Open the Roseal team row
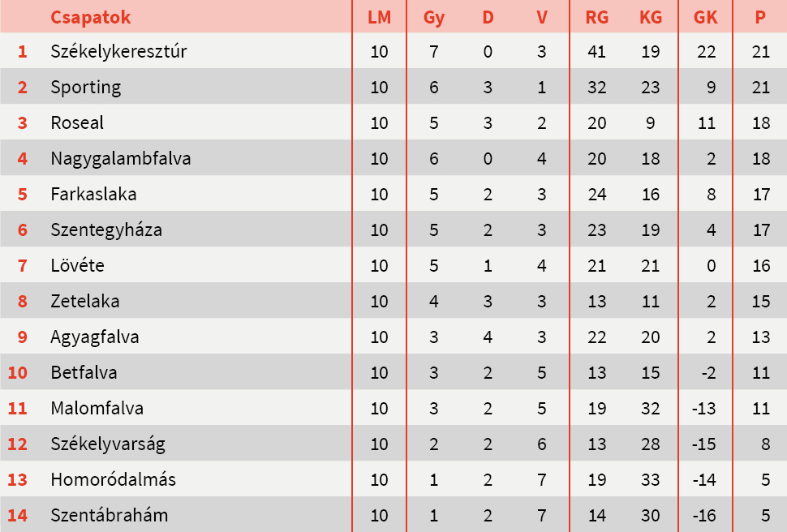The image size is (787, 532). [77, 123]
